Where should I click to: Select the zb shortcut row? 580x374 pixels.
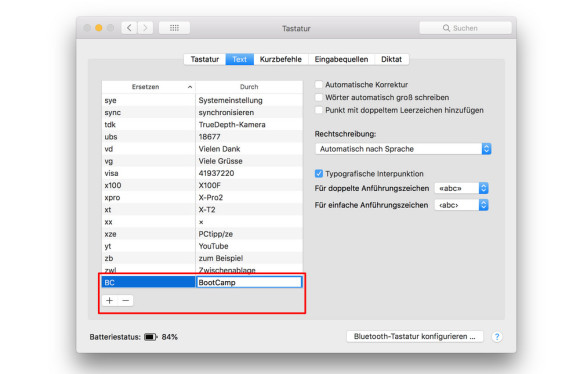pos(202,258)
